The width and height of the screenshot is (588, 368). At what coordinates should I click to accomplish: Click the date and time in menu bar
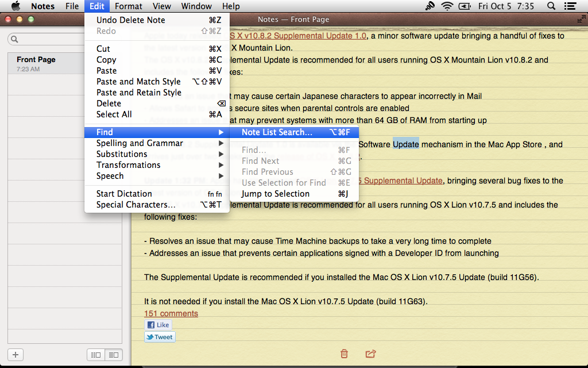point(506,6)
